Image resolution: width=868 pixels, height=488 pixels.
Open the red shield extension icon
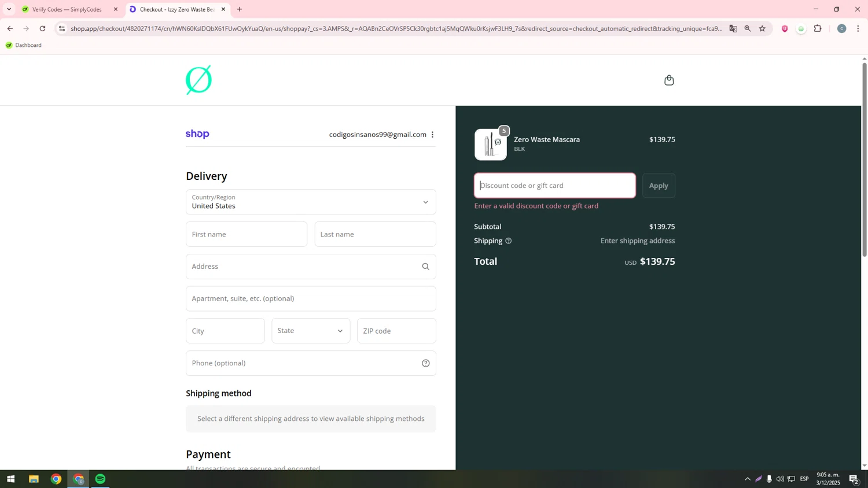[785, 28]
